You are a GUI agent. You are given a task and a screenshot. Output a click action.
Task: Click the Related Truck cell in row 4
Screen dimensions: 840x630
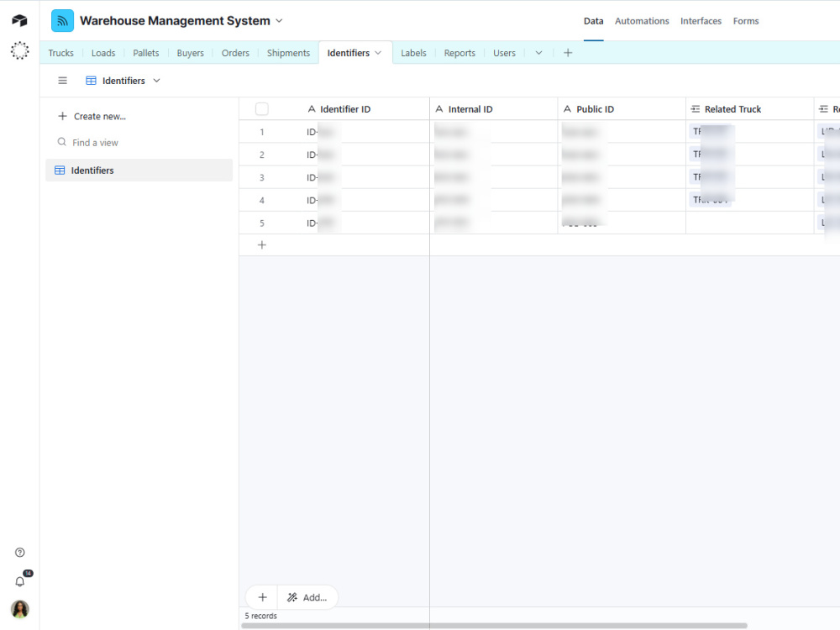[749, 200]
